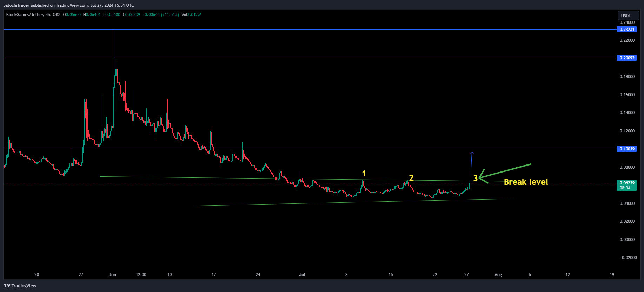Click the 0.22000 price axis label
The image size is (644, 292).
(627, 40)
